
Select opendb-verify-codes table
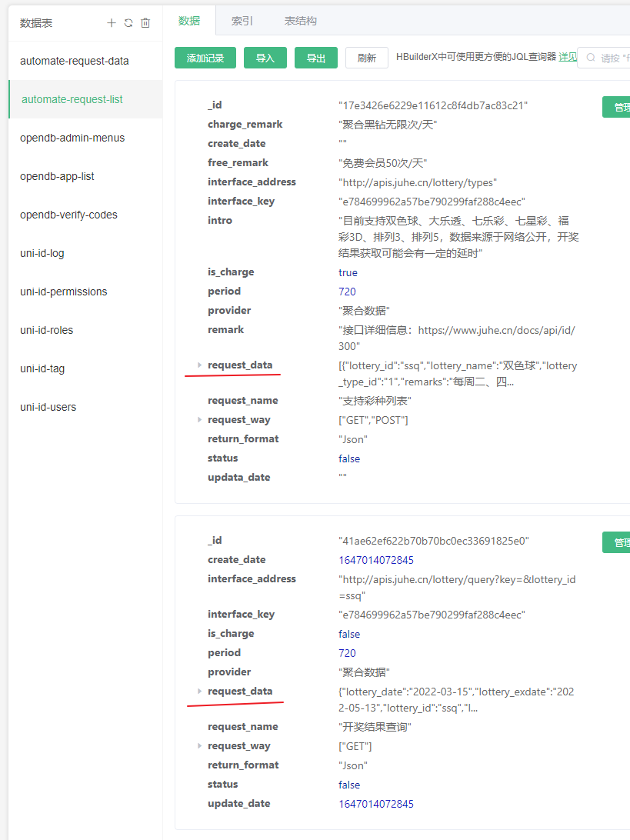click(85, 215)
